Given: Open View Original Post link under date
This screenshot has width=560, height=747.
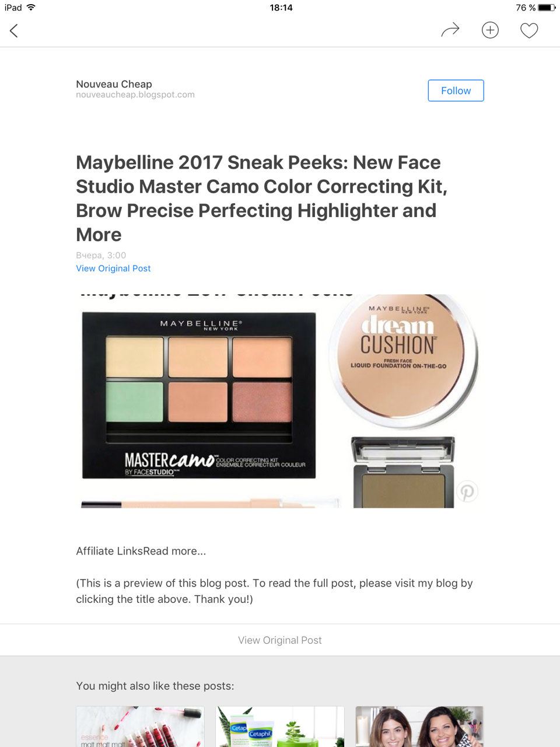Looking at the screenshot, I should pyautogui.click(x=113, y=268).
